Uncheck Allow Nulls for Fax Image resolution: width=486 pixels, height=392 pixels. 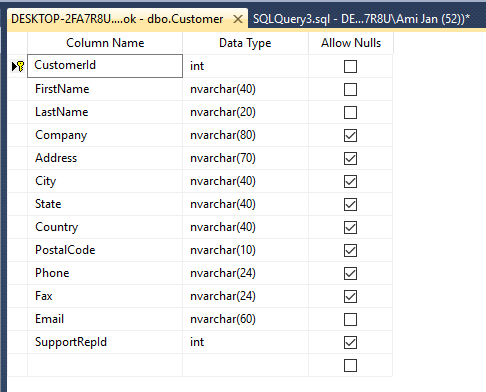(x=350, y=296)
